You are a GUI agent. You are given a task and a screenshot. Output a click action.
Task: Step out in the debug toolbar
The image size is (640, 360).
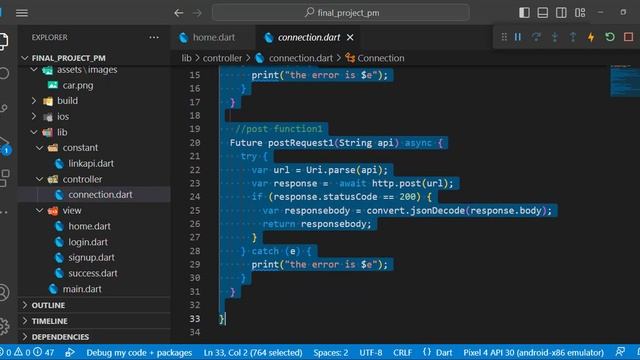click(573, 37)
